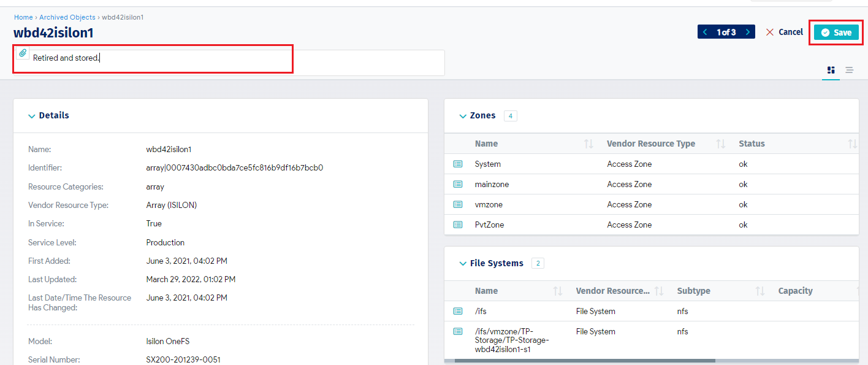This screenshot has width=868, height=365.
Task: Open Archived Objects breadcrumb
Action: tap(67, 17)
